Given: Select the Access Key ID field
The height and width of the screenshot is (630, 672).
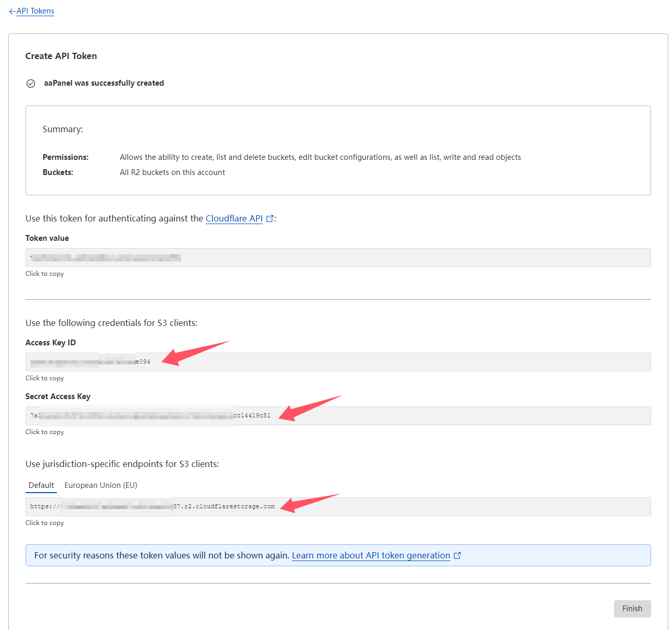Looking at the screenshot, I should click(338, 362).
